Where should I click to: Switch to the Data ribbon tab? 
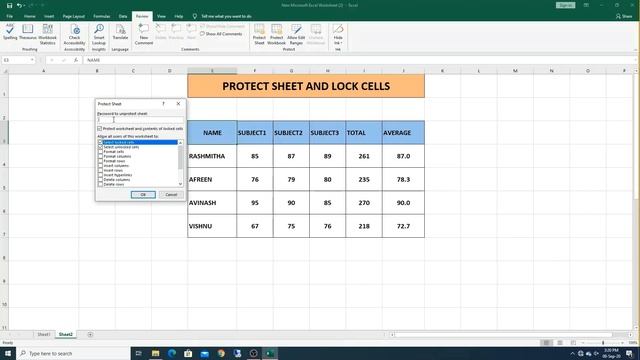(x=123, y=16)
